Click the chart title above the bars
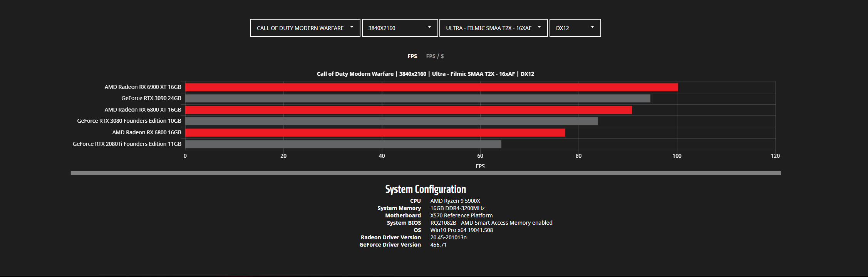868x277 pixels. [426, 74]
